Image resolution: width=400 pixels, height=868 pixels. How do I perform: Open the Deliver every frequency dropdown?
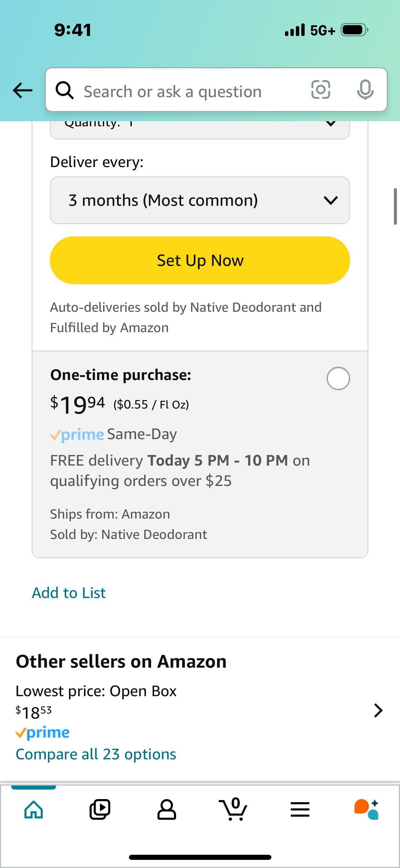point(200,200)
